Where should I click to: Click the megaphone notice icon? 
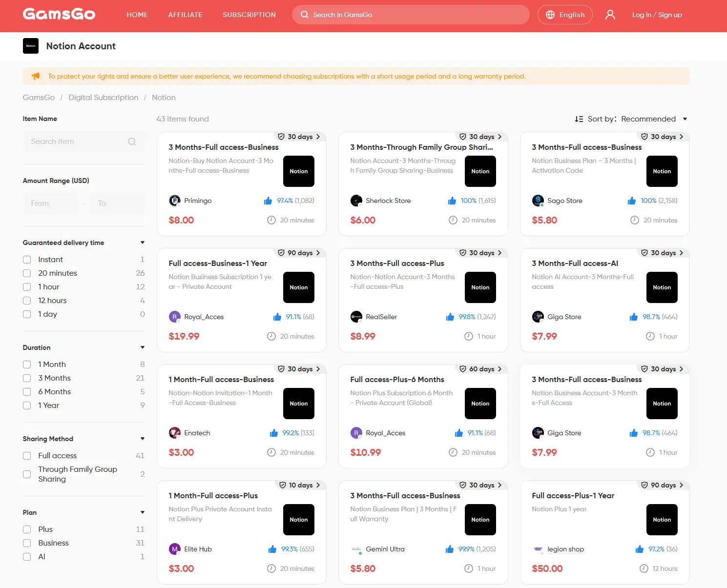tap(36, 76)
